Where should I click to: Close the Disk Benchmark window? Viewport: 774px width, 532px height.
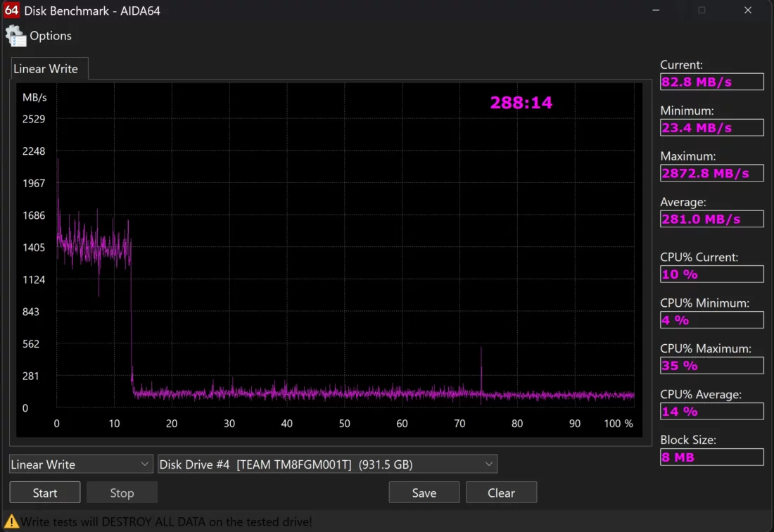coord(748,11)
